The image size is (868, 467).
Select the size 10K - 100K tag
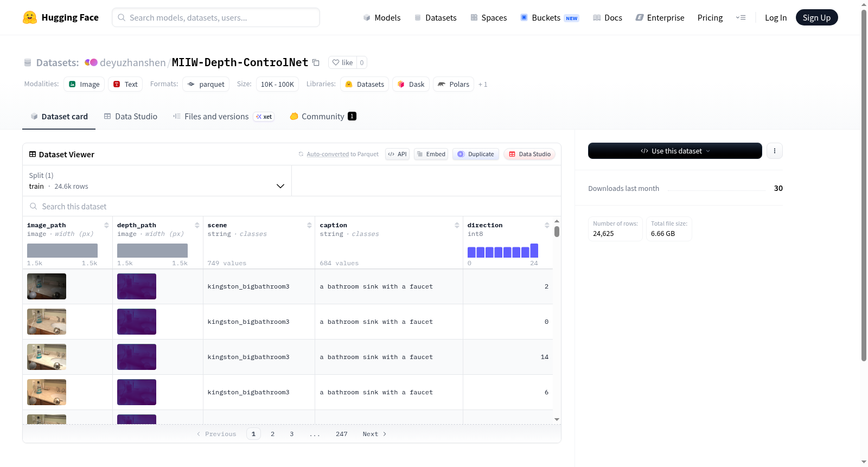[277, 84]
